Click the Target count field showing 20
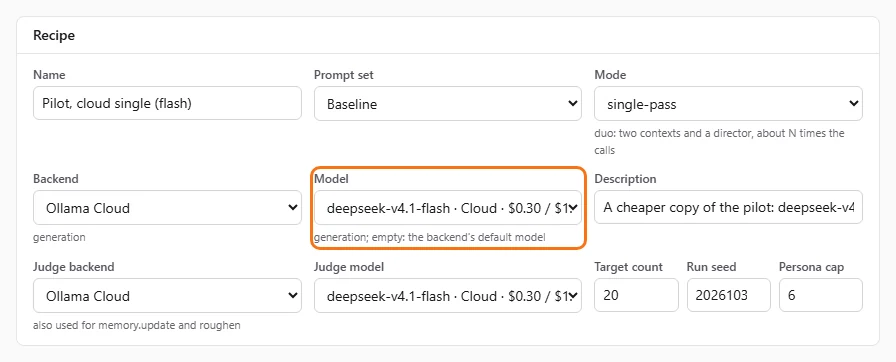This screenshot has height=362, width=896. (x=636, y=296)
